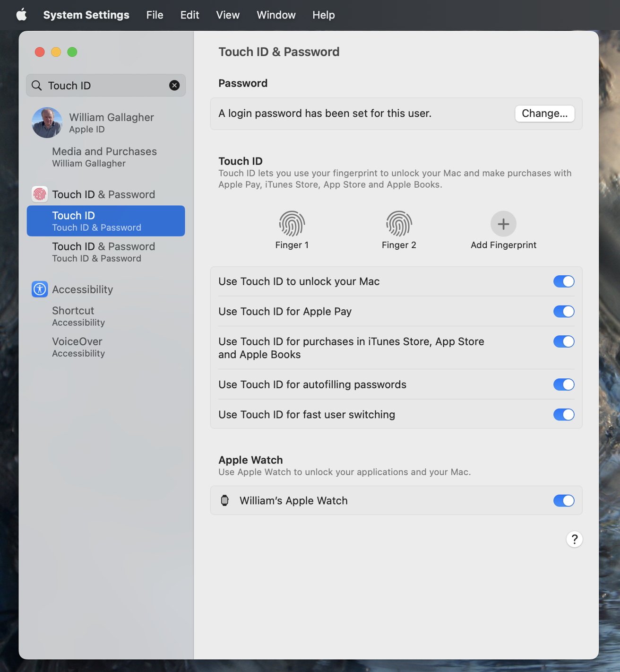Click the Touch ID sidebar icon
The height and width of the screenshot is (672, 620).
point(40,194)
